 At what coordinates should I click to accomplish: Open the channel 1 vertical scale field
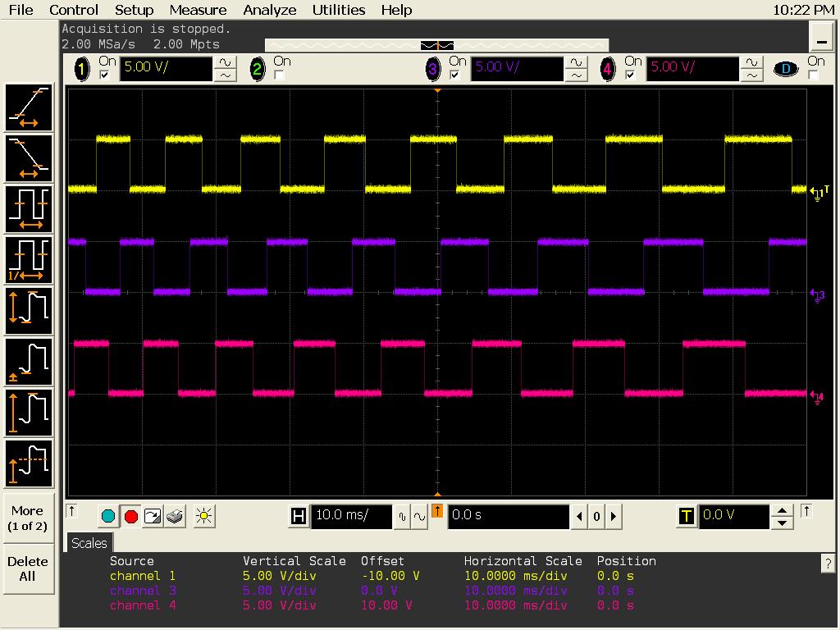coord(166,68)
